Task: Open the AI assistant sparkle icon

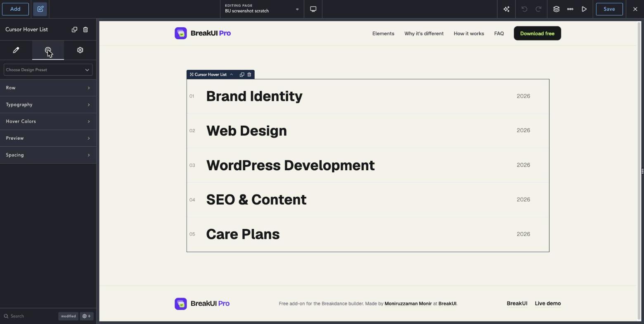Action: [507, 9]
